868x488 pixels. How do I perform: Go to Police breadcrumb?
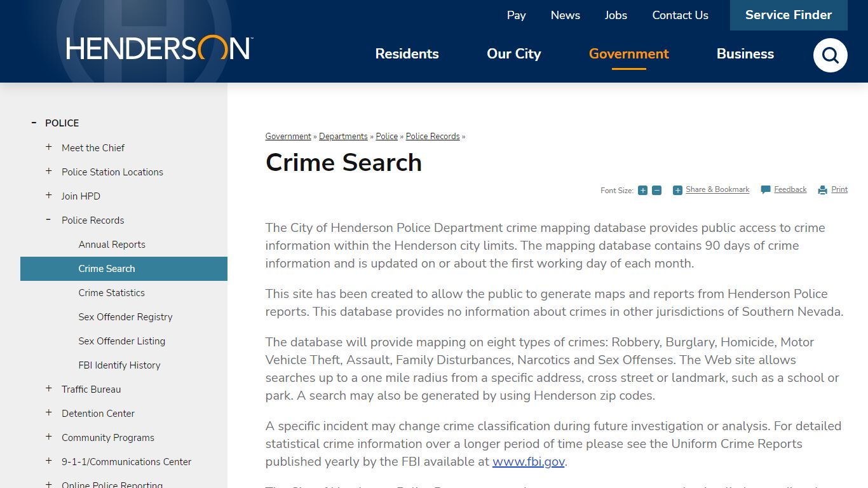pyautogui.click(x=386, y=137)
